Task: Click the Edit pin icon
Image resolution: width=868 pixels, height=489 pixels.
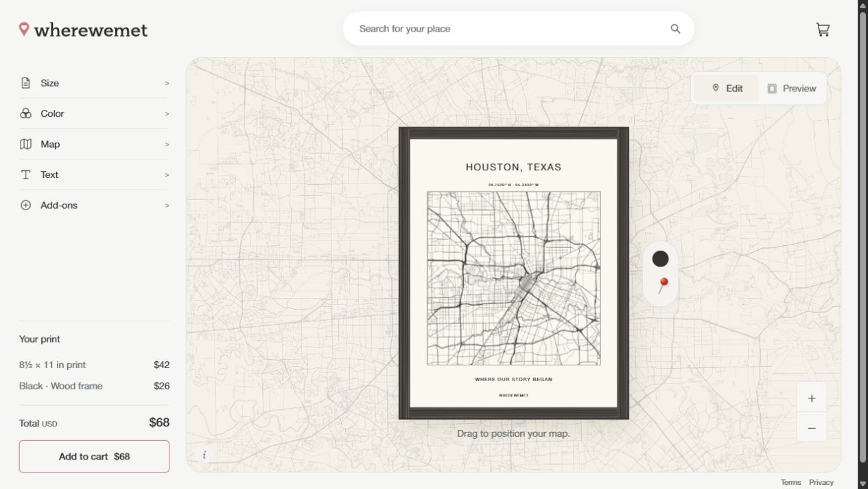Action: tap(716, 88)
